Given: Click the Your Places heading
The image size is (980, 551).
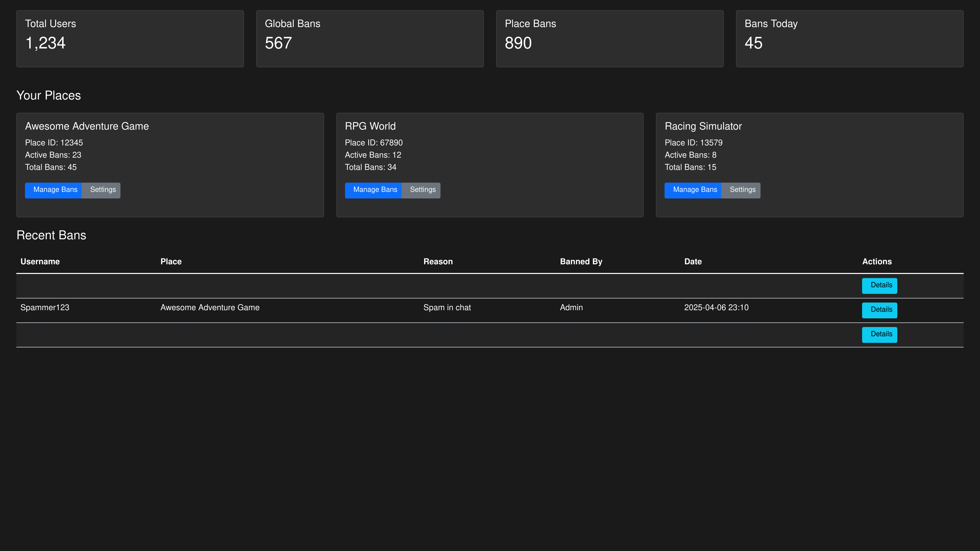Looking at the screenshot, I should (x=49, y=95).
